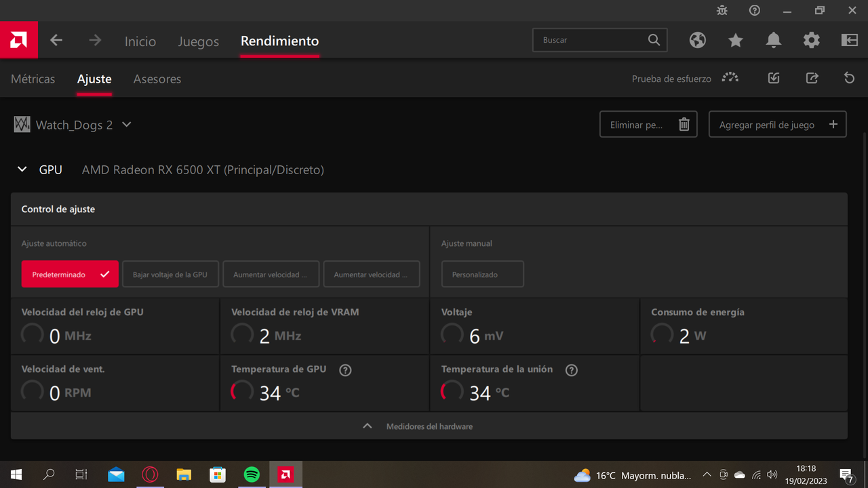
Task: Open favorites star icon
Action: point(736,40)
